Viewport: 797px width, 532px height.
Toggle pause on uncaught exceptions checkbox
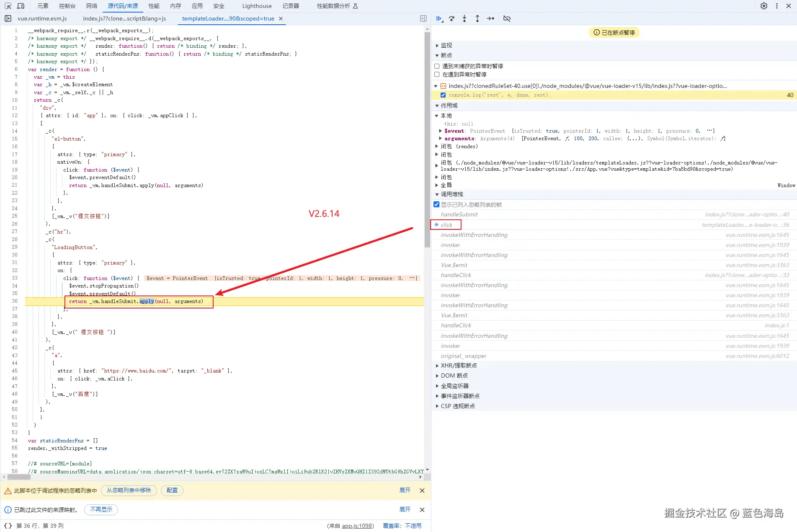pyautogui.click(x=437, y=66)
